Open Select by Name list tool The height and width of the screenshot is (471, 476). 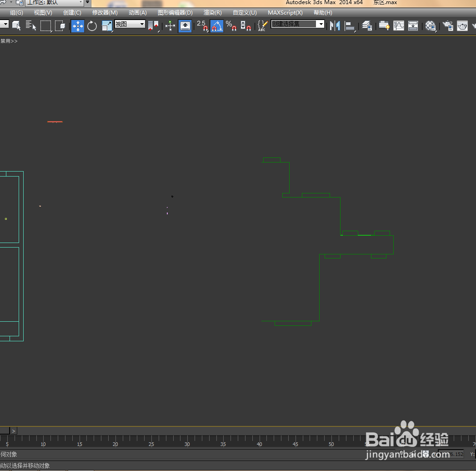30,25
